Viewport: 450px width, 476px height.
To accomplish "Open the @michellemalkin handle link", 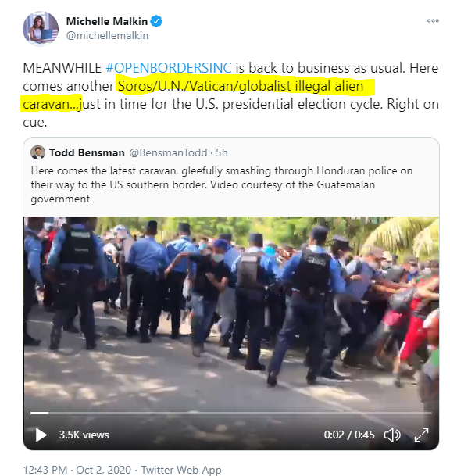I will pyautogui.click(x=107, y=35).
